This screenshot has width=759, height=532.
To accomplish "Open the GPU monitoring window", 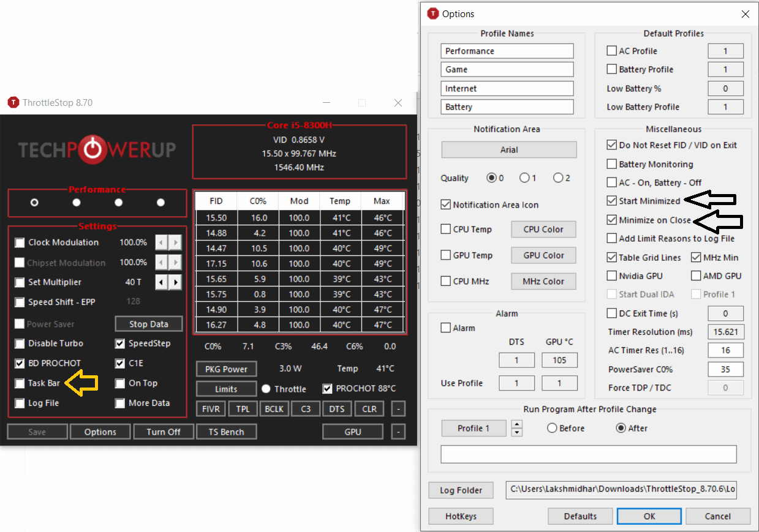I will [352, 431].
